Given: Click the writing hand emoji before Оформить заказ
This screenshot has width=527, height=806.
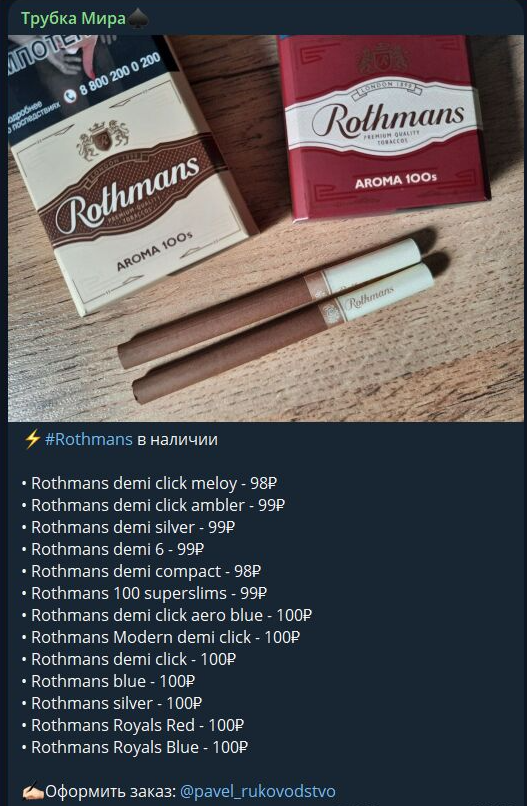Looking at the screenshot, I should pos(33,791).
